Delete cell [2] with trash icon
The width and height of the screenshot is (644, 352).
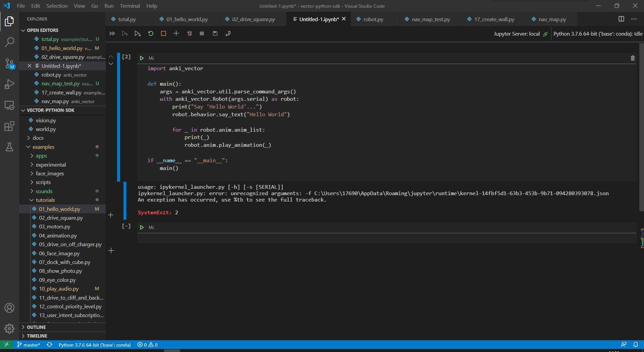[633, 58]
